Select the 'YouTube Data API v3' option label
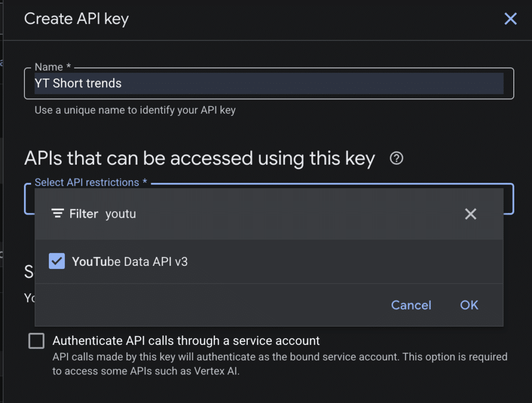 click(x=129, y=262)
